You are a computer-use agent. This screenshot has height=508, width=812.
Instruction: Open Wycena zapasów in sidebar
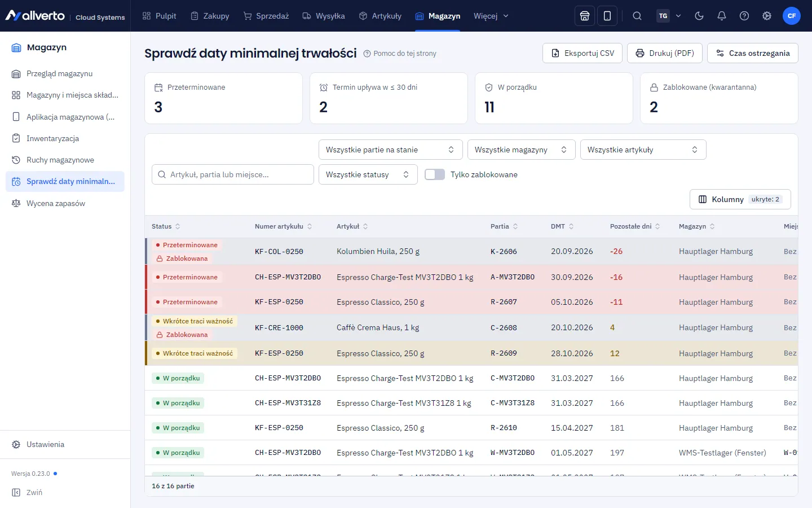65,203
